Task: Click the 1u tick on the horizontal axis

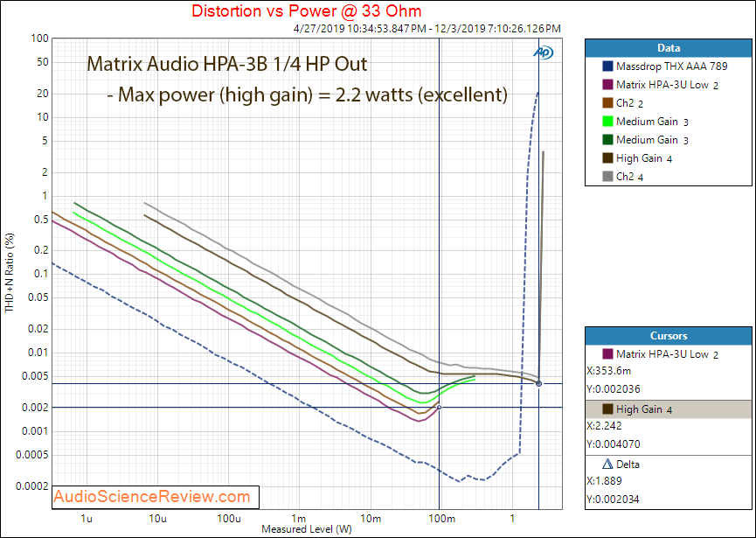Action: coord(87,519)
